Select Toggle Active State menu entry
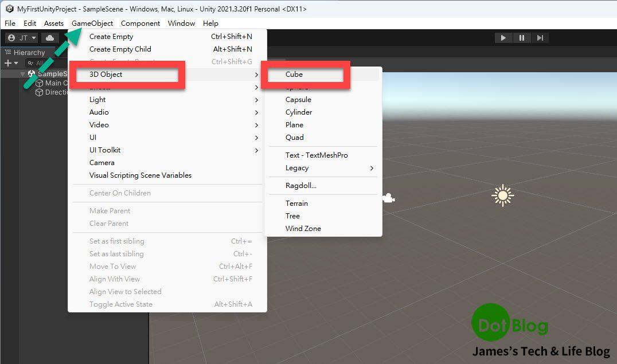 [120, 304]
